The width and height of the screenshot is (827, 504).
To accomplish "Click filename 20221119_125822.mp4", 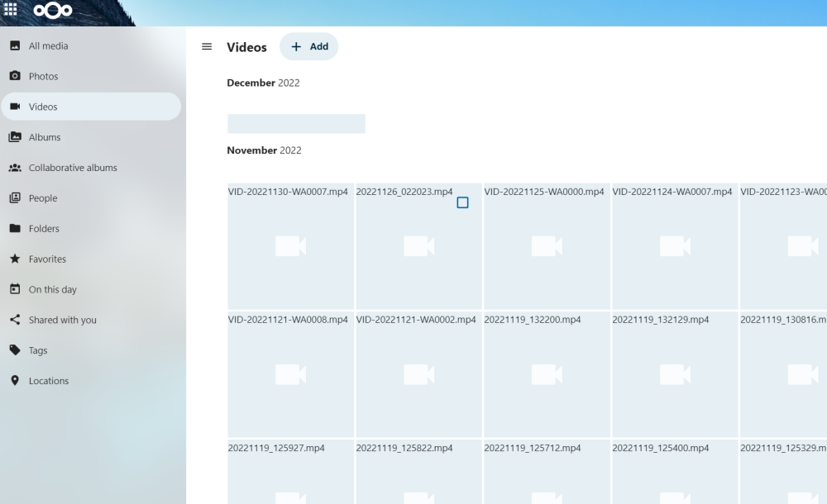I will [x=404, y=448].
